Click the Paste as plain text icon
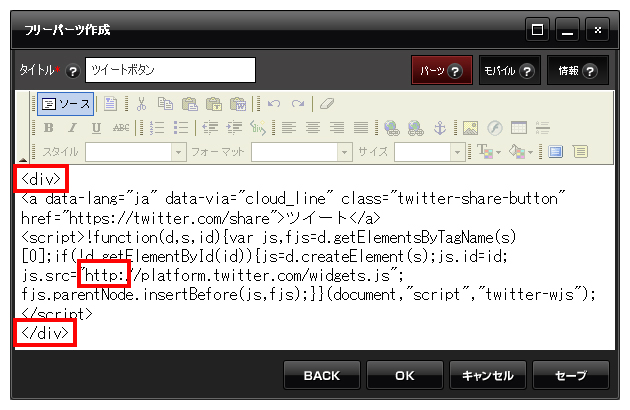Viewport: 630px width, 410px height. (x=214, y=104)
